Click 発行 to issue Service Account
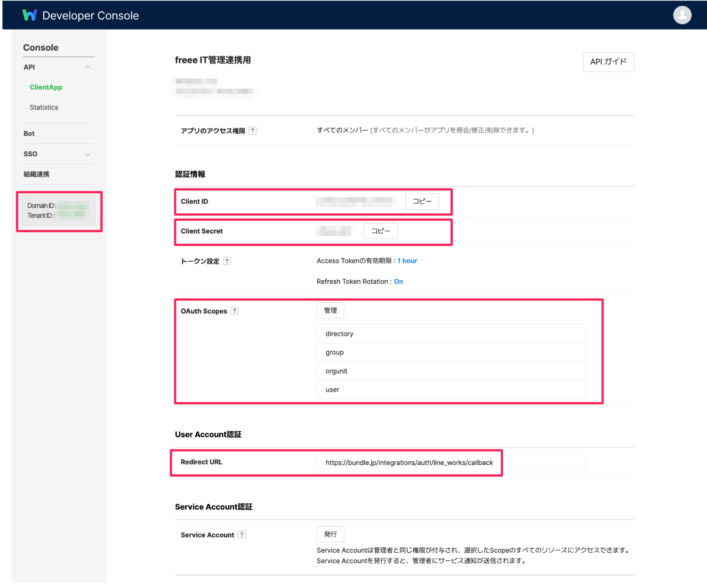 point(330,534)
